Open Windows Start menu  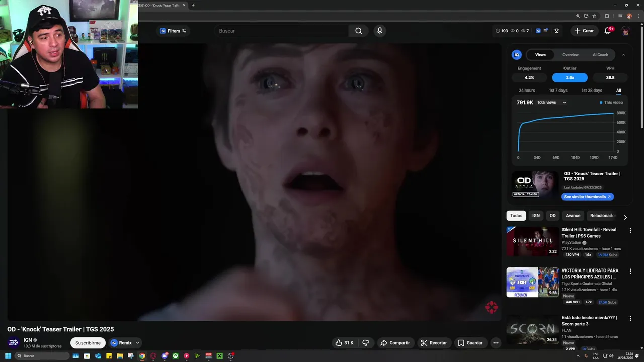coord(8,356)
